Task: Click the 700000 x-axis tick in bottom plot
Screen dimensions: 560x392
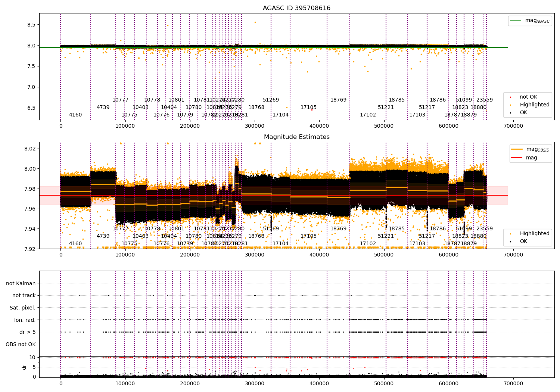Action: click(513, 383)
